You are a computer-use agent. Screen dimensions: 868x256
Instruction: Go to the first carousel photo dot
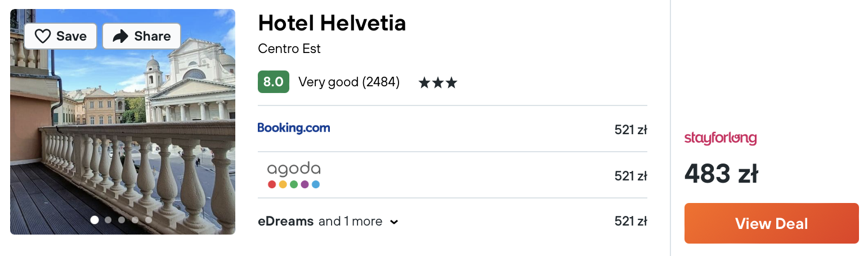pos(95,220)
